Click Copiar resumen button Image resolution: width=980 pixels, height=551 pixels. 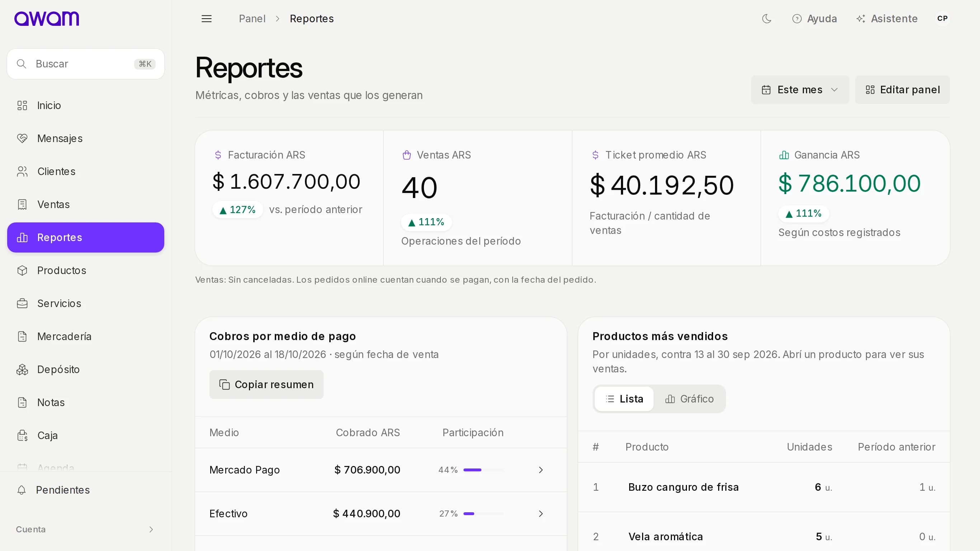pyautogui.click(x=266, y=385)
